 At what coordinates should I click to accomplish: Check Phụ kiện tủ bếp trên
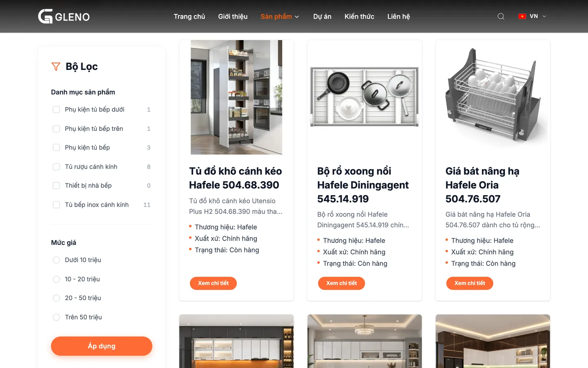point(56,129)
